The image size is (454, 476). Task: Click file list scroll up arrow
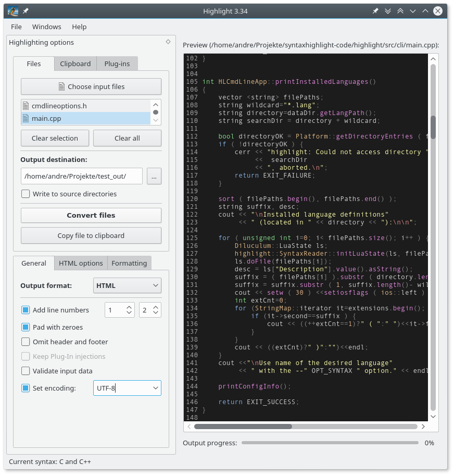156,105
